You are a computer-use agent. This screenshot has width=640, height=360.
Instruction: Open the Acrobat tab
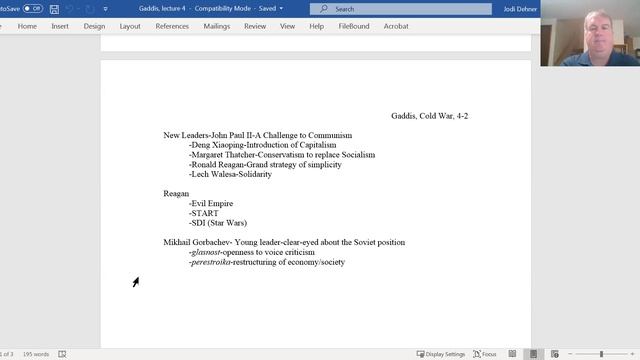pyautogui.click(x=396, y=26)
